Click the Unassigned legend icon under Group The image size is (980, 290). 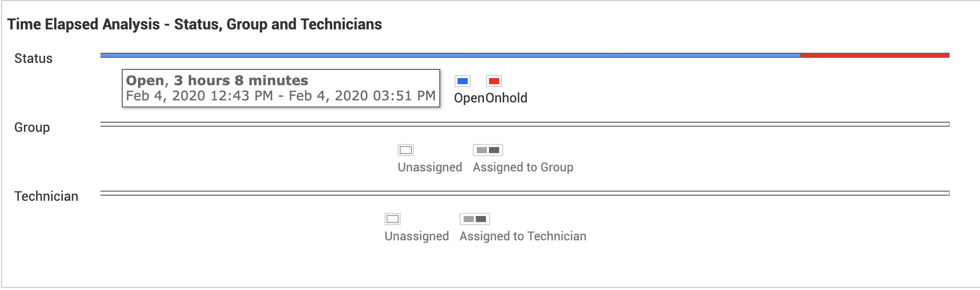point(406,150)
